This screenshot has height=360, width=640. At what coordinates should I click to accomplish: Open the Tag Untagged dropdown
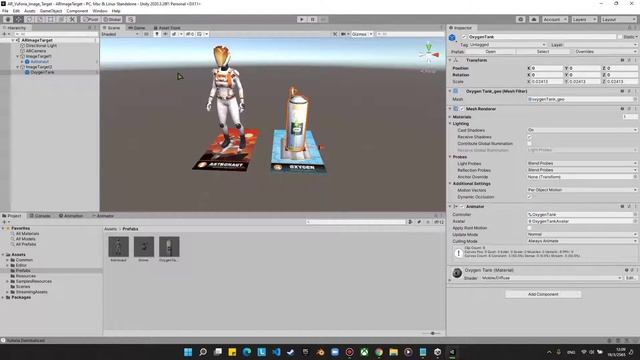coord(507,44)
